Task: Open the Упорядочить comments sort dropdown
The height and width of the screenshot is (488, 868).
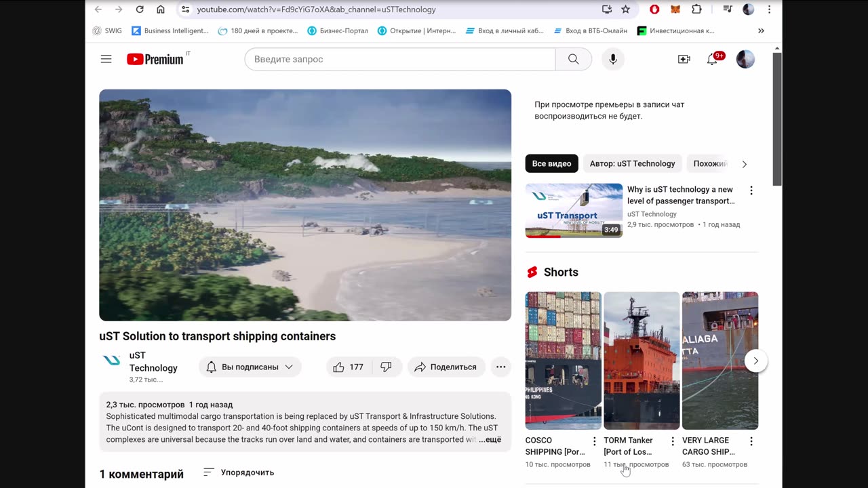Action: pos(238,472)
